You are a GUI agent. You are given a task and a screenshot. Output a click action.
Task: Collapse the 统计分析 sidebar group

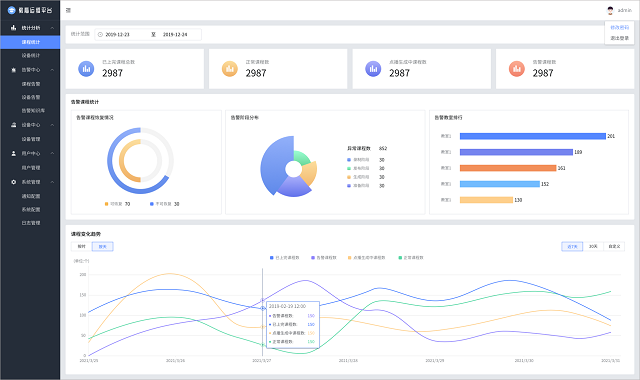[52, 28]
